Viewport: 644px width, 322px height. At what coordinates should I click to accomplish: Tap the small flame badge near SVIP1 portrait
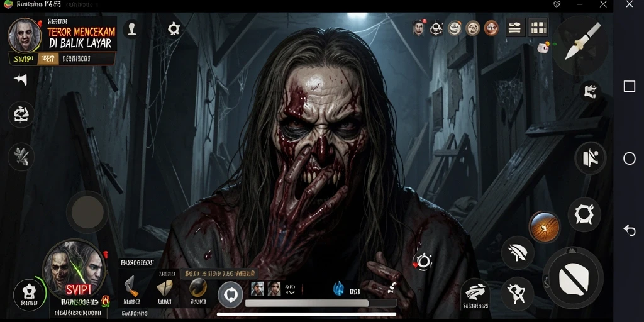click(x=105, y=301)
